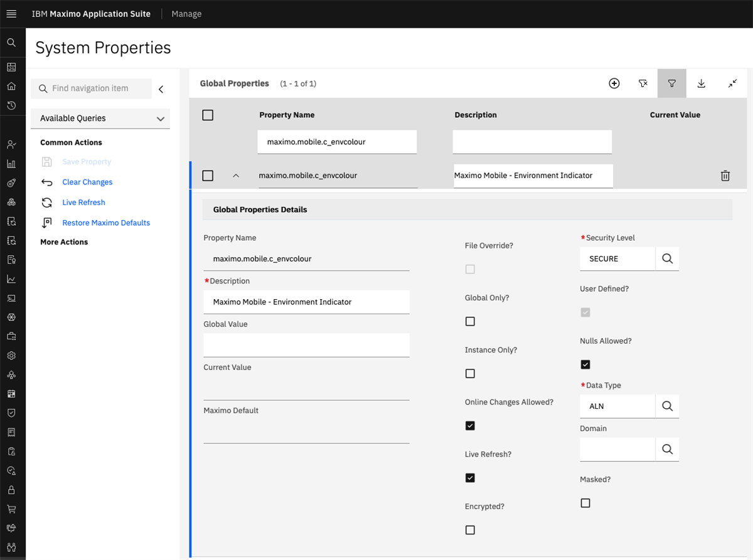Click the Description field in Global Properties Details
Viewport: 753px width, 560px height.
pos(306,302)
